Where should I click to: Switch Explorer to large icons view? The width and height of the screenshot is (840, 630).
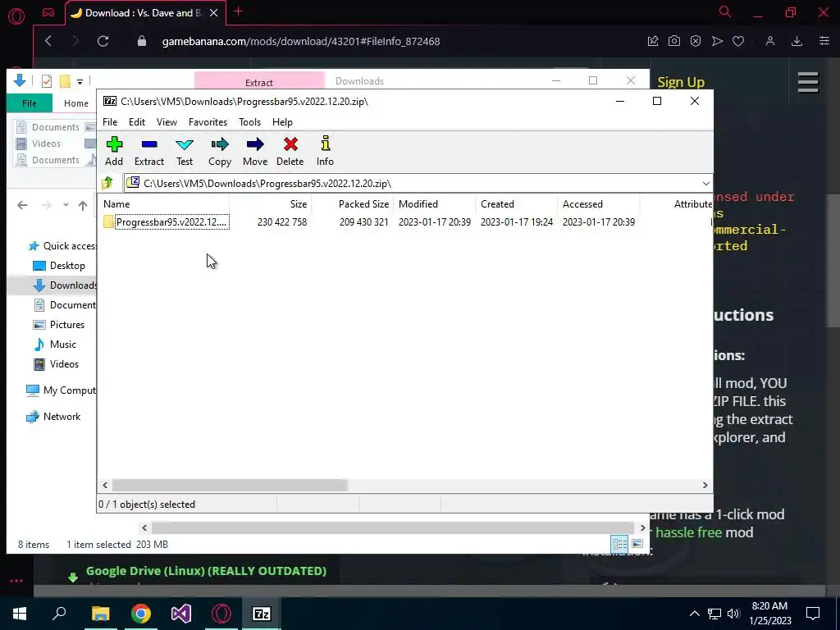coord(637,545)
